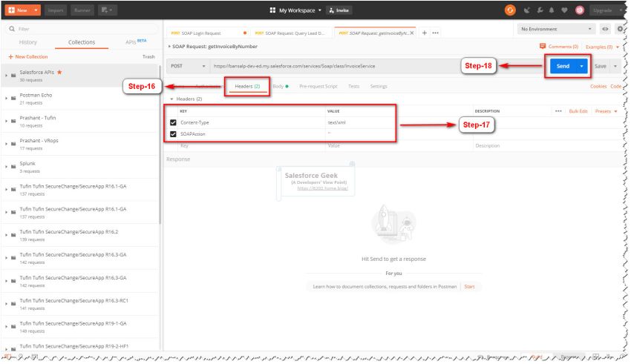Close the getInvoiceByNumber request tab
Viewport: 631px width, 364px height.
tap(412, 33)
